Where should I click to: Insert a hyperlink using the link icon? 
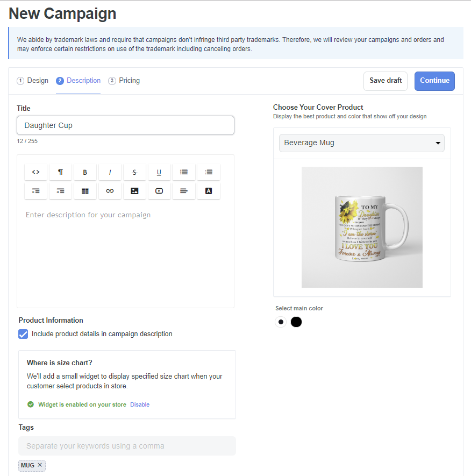110,190
